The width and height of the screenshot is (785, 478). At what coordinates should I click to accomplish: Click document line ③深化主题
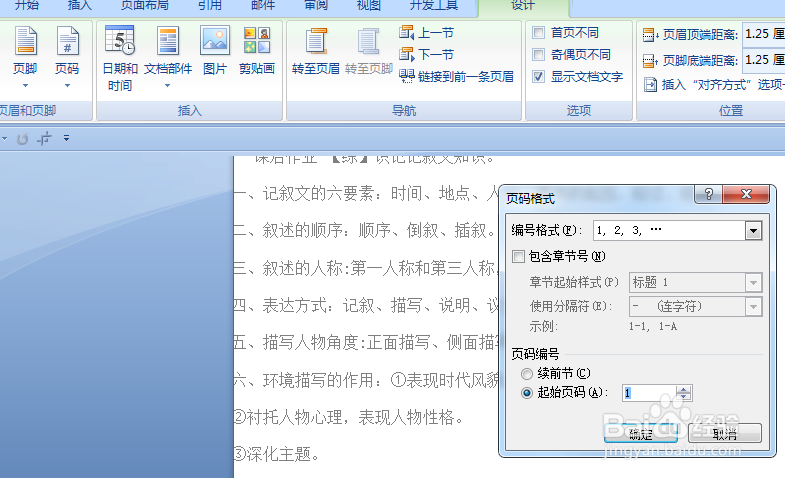(x=276, y=454)
